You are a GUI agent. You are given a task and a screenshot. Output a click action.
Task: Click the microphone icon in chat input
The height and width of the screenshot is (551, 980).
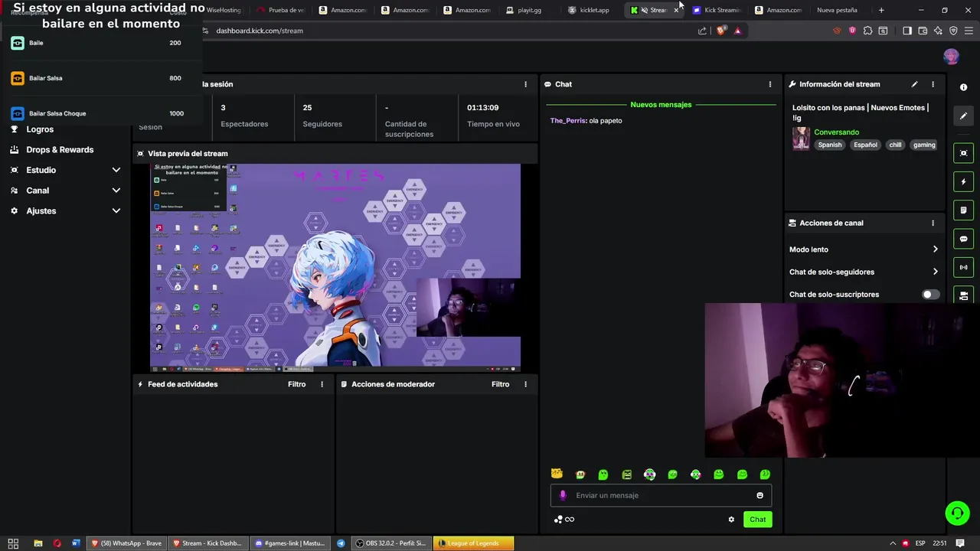(563, 495)
